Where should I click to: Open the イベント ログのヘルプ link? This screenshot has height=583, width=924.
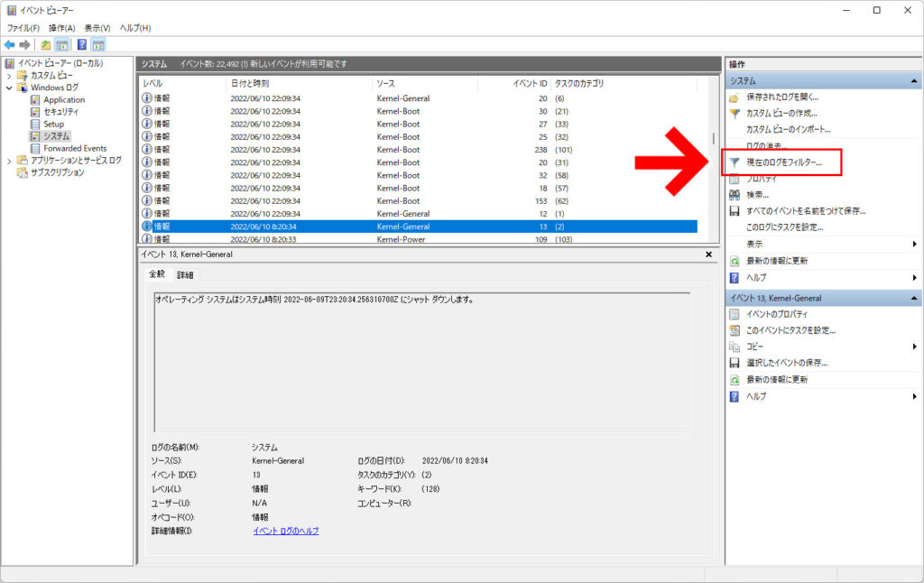(286, 532)
